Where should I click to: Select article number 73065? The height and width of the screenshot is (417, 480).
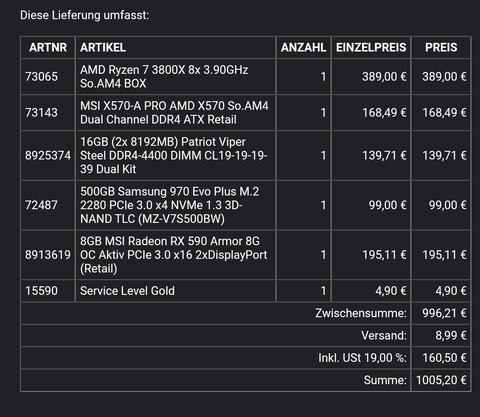(x=41, y=77)
